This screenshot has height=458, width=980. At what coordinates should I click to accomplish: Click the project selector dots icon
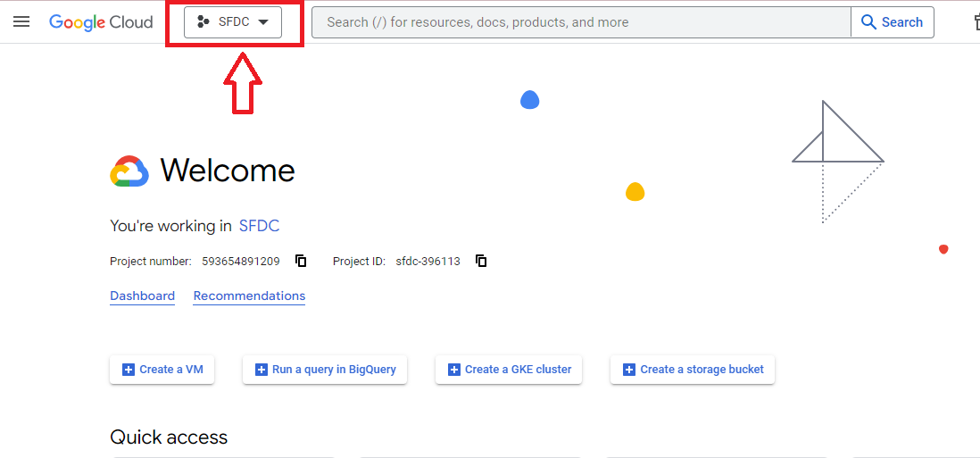click(203, 21)
